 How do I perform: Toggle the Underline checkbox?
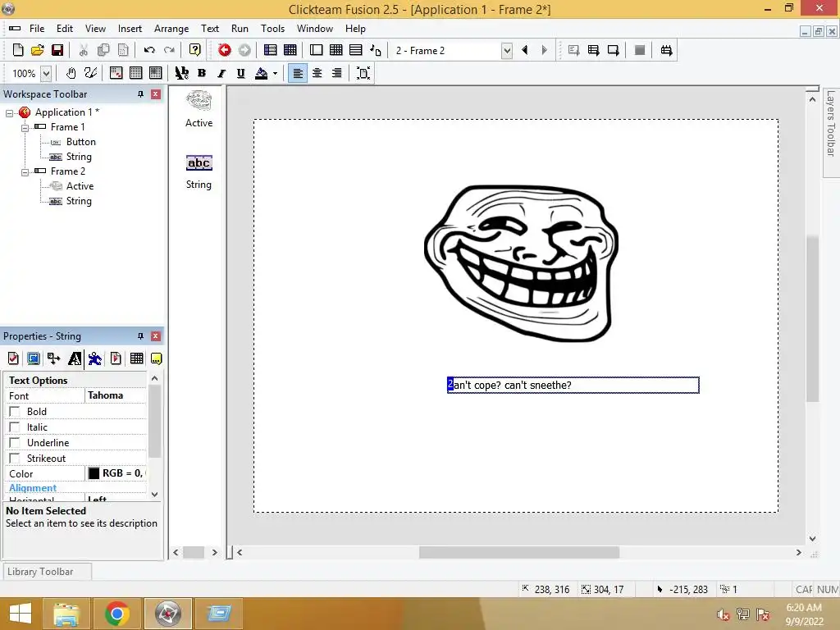(x=15, y=442)
